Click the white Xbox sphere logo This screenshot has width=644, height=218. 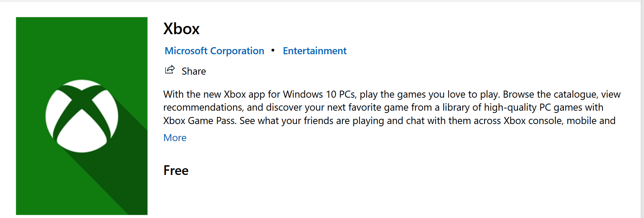[82, 116]
